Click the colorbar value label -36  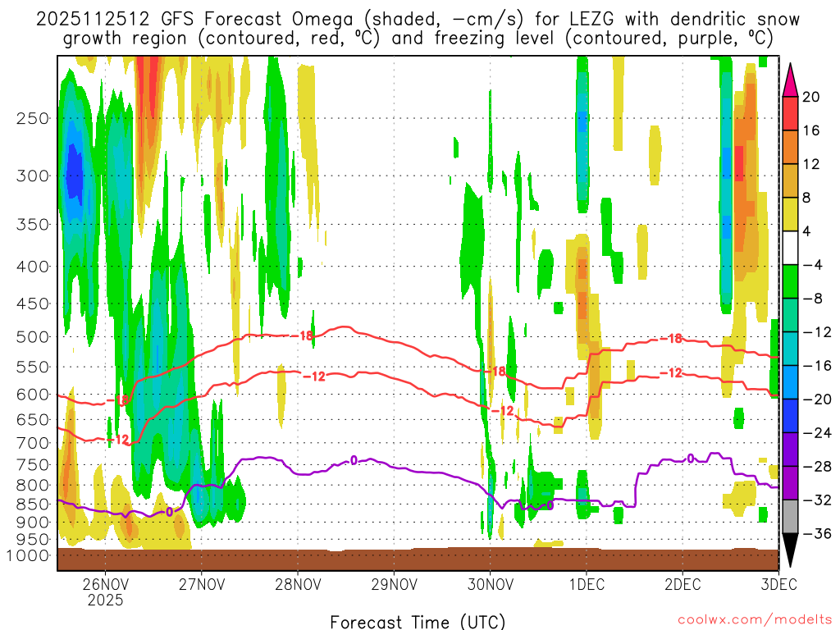tap(817, 533)
